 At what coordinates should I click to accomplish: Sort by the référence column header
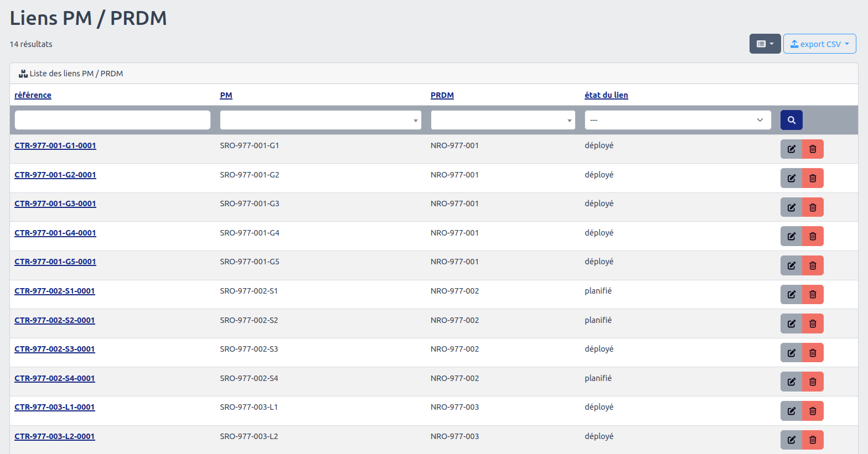pos(33,95)
